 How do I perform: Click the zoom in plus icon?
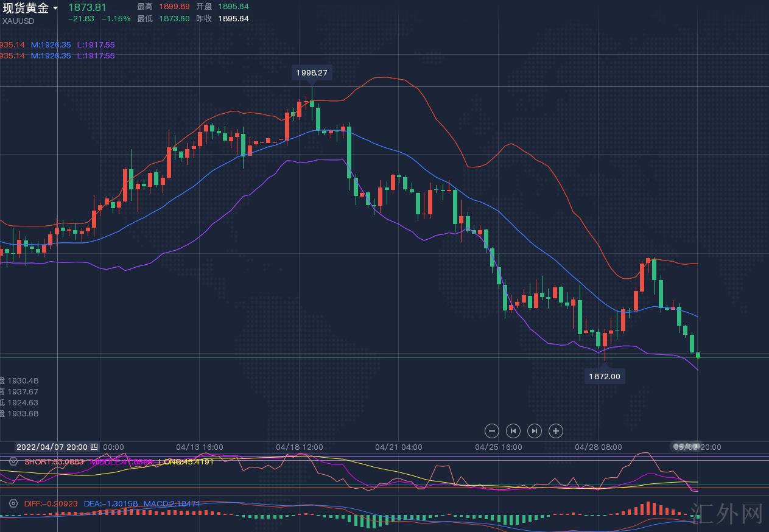coord(555,431)
